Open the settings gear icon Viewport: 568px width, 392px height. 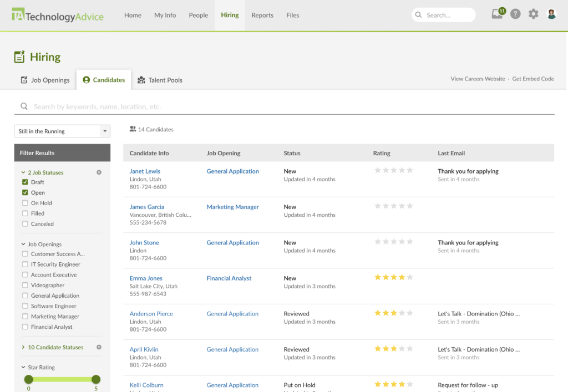533,14
